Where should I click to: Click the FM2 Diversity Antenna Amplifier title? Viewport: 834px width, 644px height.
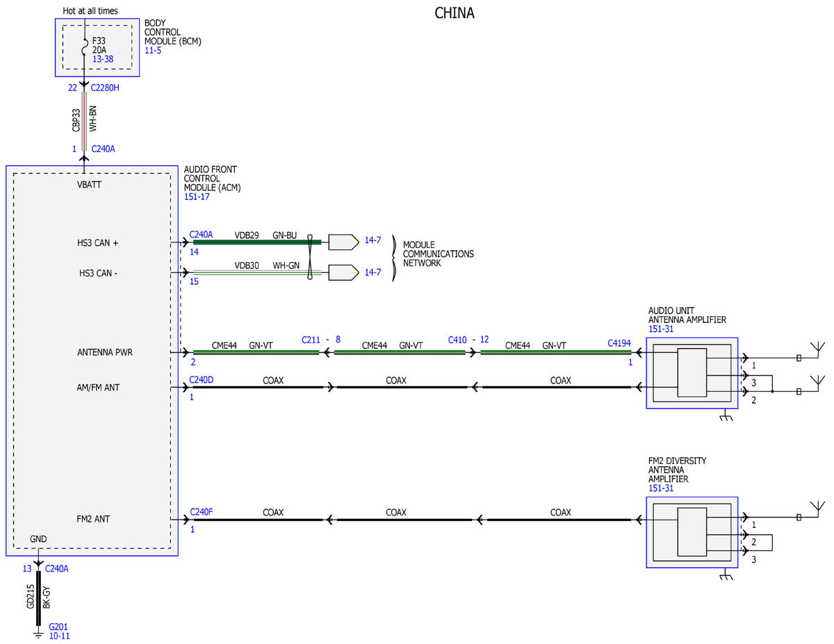pos(676,470)
